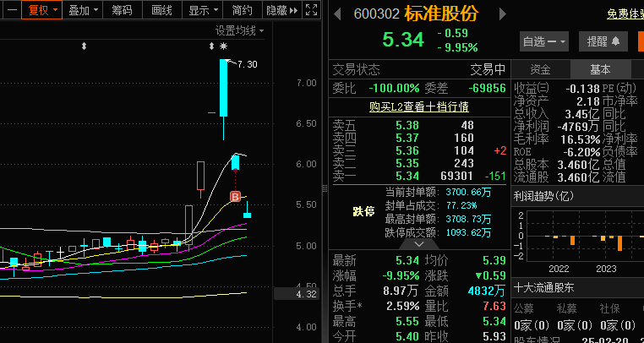Click the 7.30 high price label
This screenshot has height=343, width=644.
tap(248, 64)
